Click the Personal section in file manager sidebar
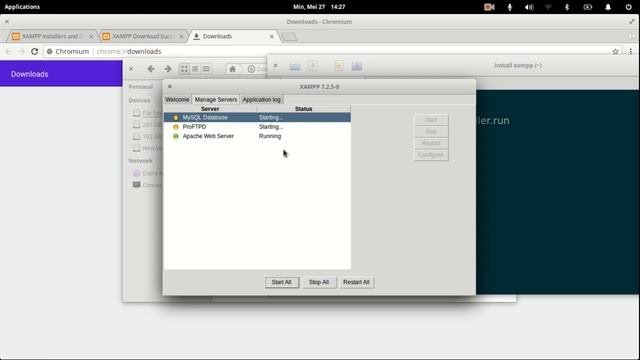The image size is (640, 360). [140, 87]
